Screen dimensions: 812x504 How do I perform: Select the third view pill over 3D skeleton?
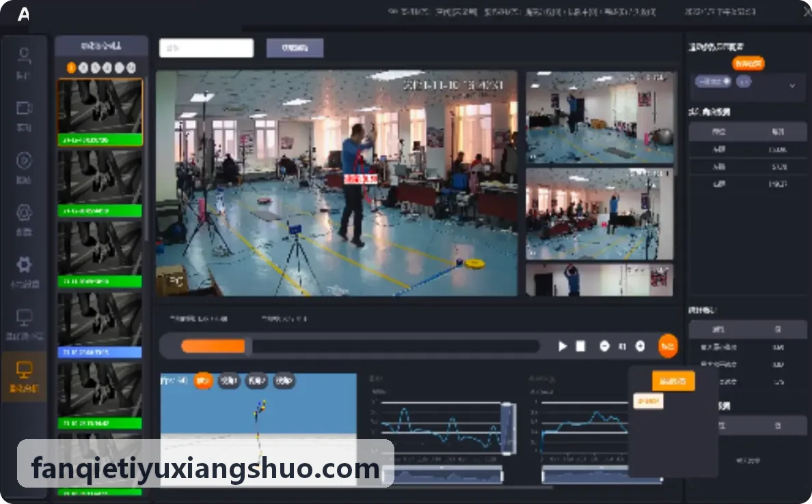click(x=256, y=381)
